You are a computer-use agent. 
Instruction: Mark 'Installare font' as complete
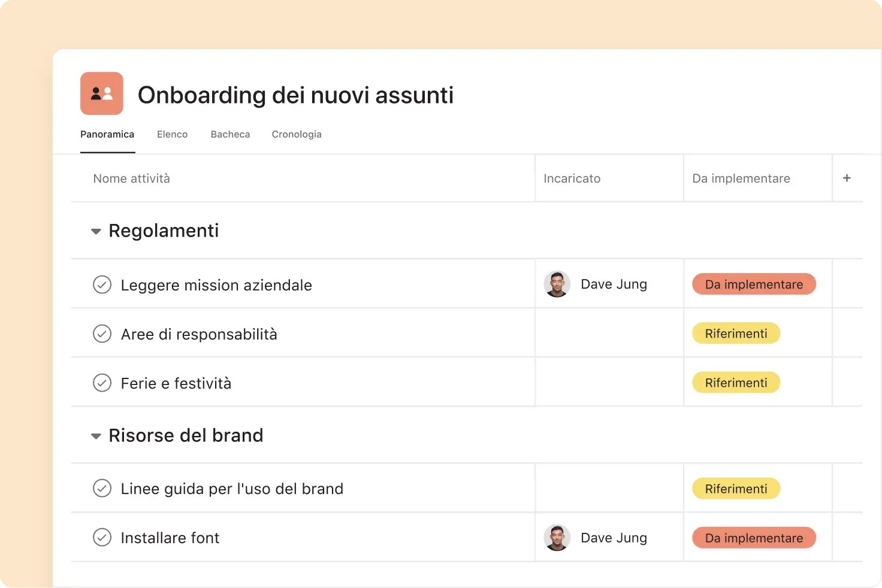coord(102,537)
